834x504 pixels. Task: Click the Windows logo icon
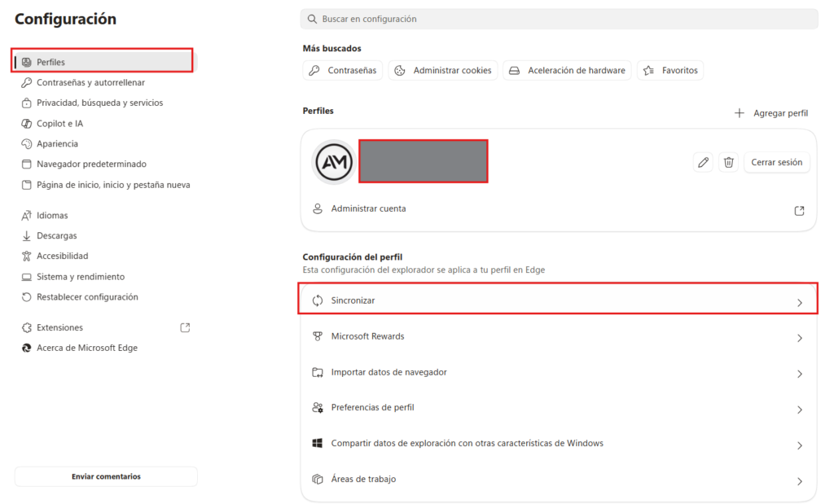pyautogui.click(x=318, y=444)
